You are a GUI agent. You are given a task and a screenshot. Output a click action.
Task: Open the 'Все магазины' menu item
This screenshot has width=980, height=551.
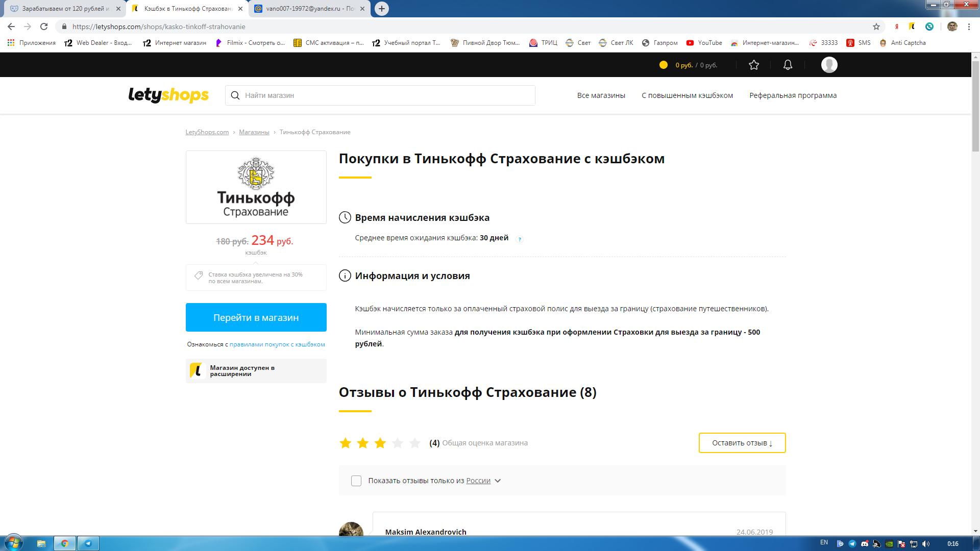coord(601,95)
